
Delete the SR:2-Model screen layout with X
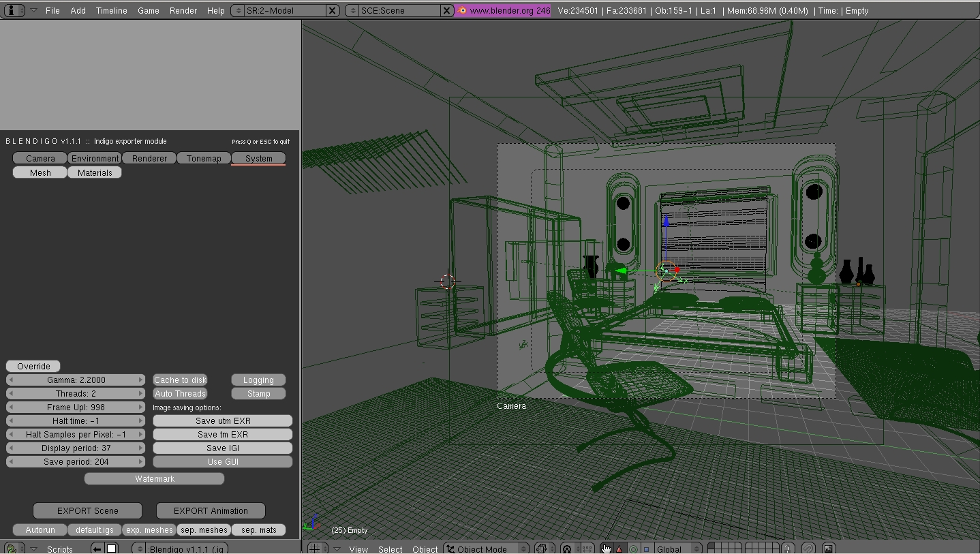(332, 10)
